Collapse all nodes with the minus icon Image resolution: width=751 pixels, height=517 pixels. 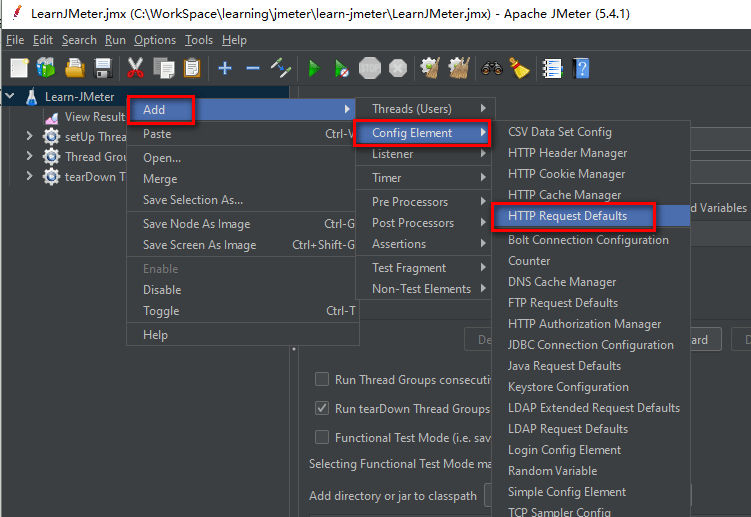pyautogui.click(x=253, y=69)
